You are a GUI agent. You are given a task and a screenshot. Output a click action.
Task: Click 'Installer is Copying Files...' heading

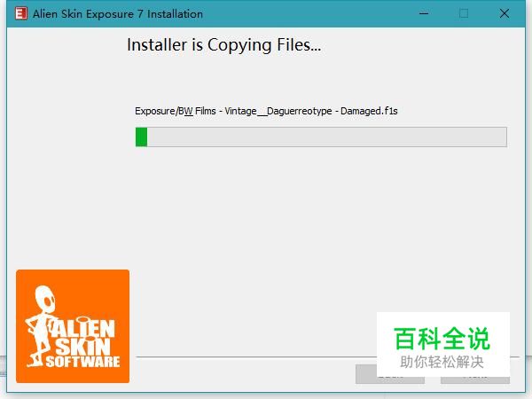pos(224,45)
